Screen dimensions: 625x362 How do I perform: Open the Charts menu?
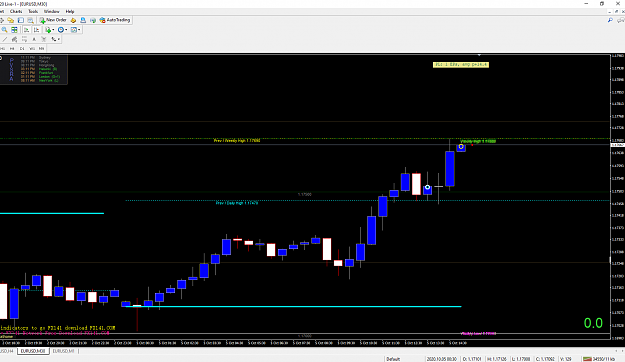[x=16, y=12]
